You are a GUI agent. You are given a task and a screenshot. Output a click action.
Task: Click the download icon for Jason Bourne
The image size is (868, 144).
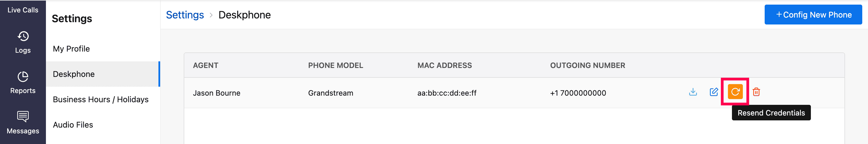(693, 92)
